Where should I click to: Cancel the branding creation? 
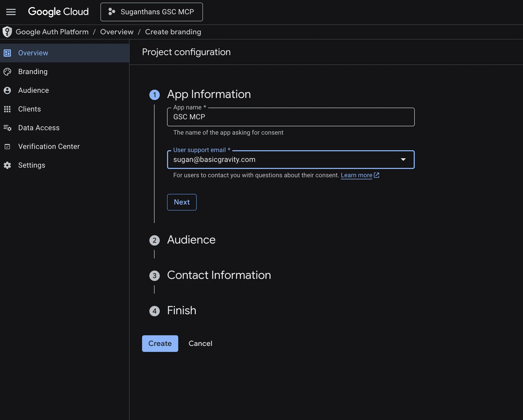(200, 344)
